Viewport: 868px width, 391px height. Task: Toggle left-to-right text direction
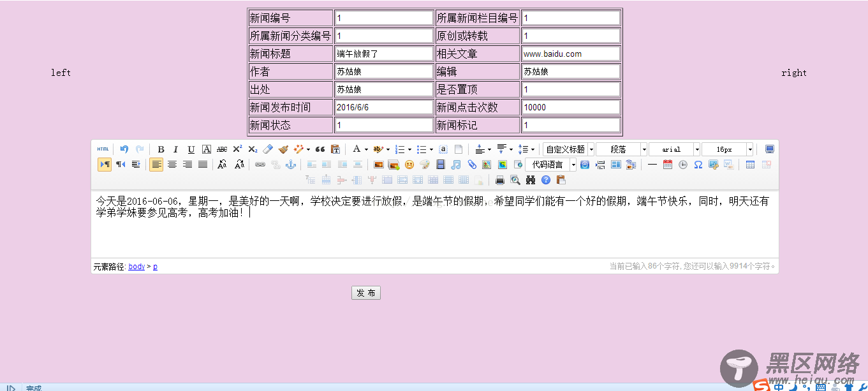click(105, 165)
